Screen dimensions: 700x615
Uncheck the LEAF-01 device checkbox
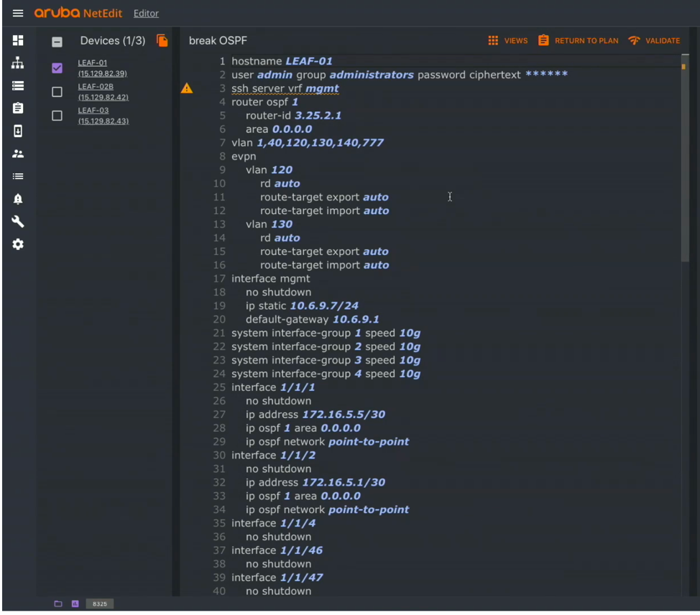[x=57, y=68]
